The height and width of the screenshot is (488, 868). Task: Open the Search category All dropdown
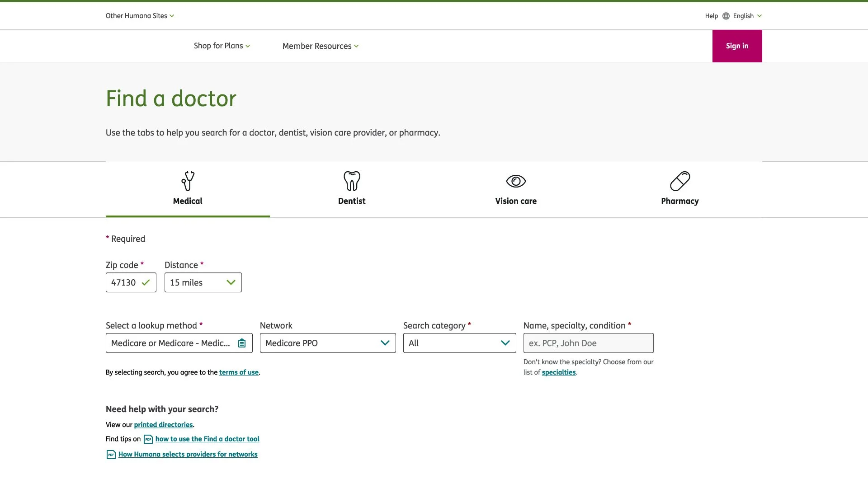point(459,343)
